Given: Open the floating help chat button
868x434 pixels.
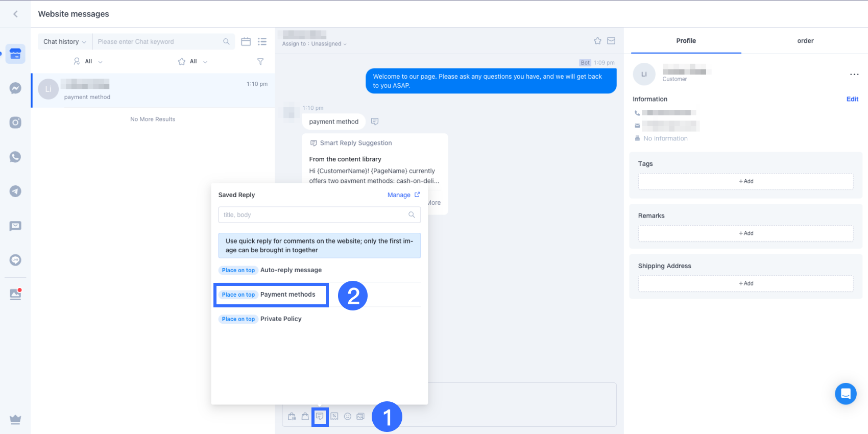Looking at the screenshot, I should coord(846,394).
